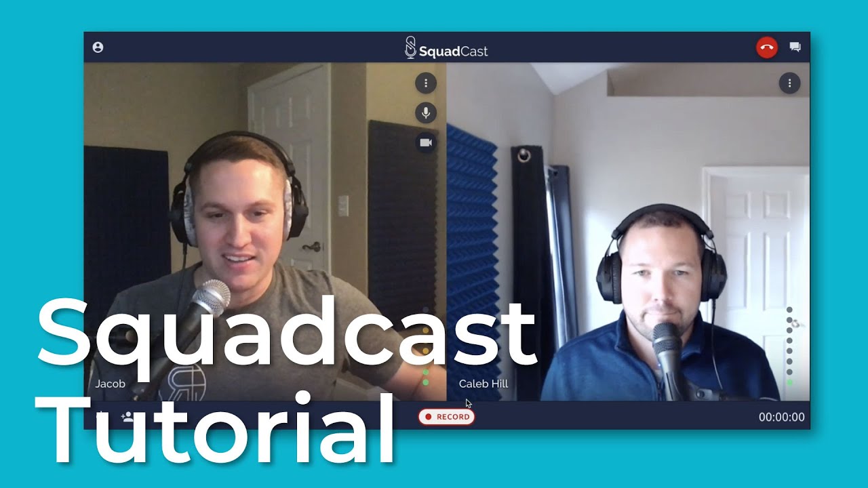
Task: Open the account profile icon
Action: [x=98, y=47]
